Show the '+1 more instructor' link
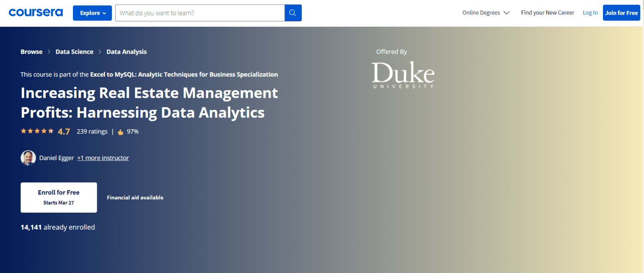This screenshot has width=644, height=273. click(103, 158)
